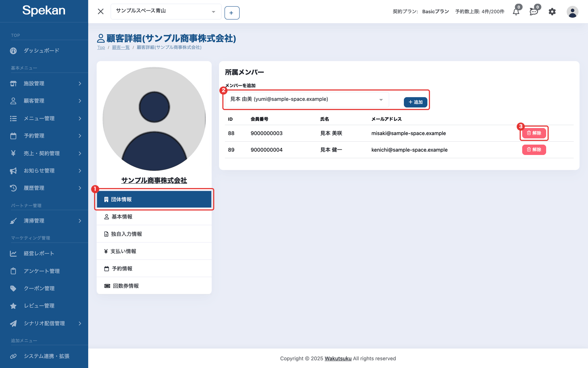Select the 団体情報 tab
Screen dimensions: 588x368
pos(154,199)
